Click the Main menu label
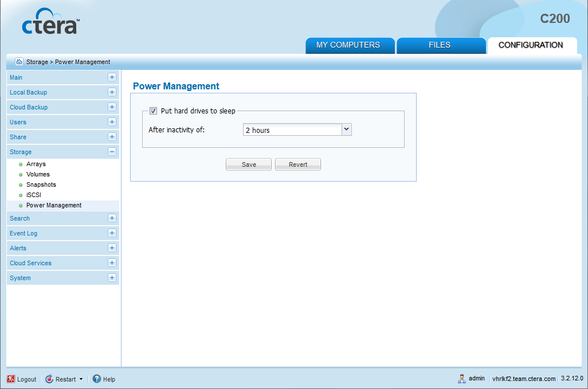The width and height of the screenshot is (588, 389). [x=16, y=77]
